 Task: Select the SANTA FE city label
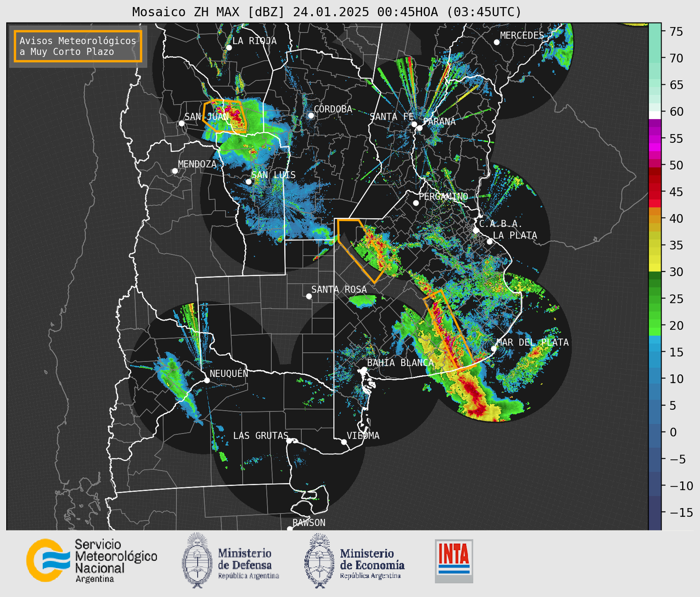(392, 117)
